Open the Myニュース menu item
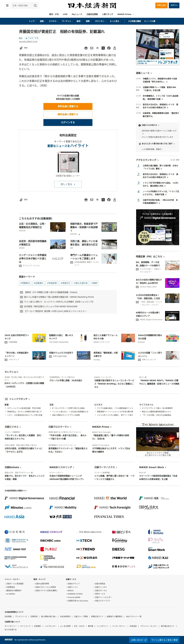Image resolution: width=184 pixels, height=644 pixels. pyautogui.click(x=77, y=14)
